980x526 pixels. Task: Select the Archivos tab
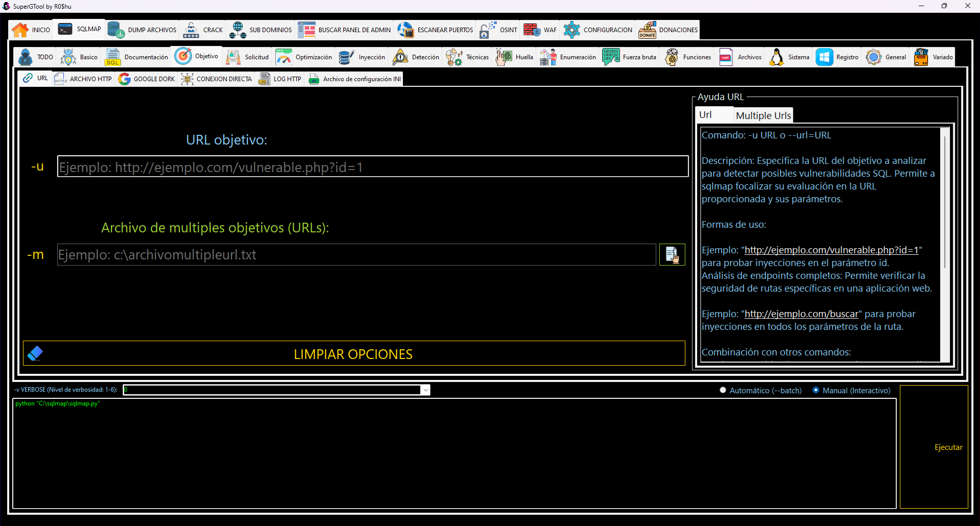click(x=739, y=57)
